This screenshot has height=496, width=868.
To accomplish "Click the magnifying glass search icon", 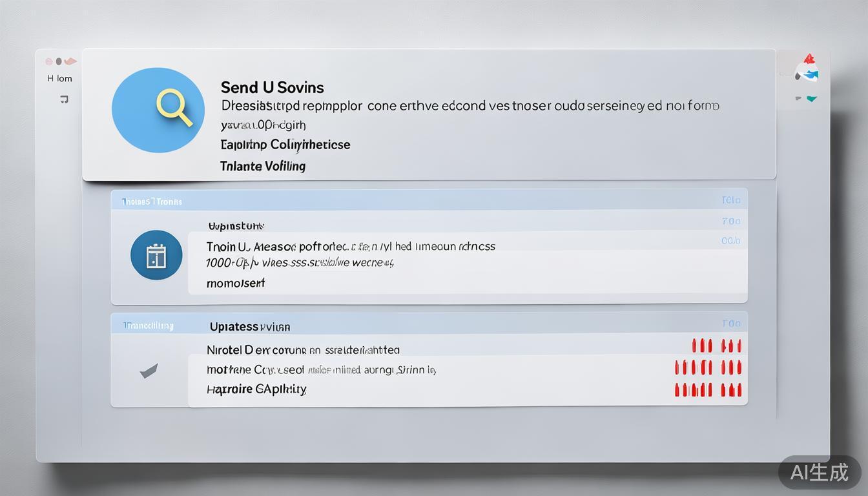I will (x=174, y=107).
